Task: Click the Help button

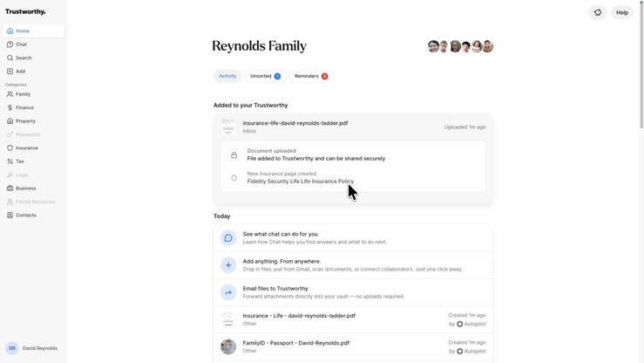Action: (x=622, y=12)
